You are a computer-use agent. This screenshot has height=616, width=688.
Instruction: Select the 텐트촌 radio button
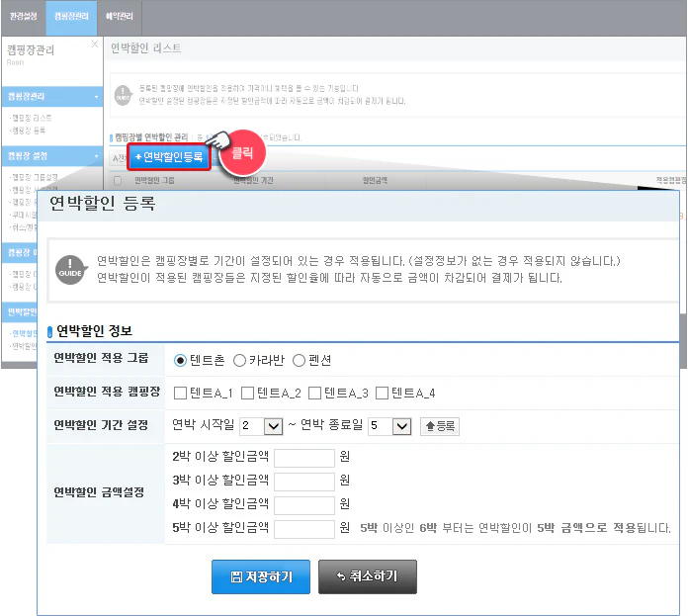pyautogui.click(x=180, y=361)
